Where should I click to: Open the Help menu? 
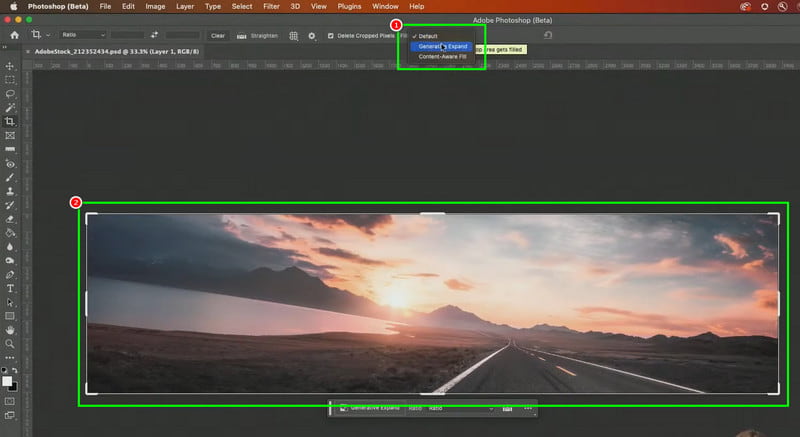(x=416, y=7)
